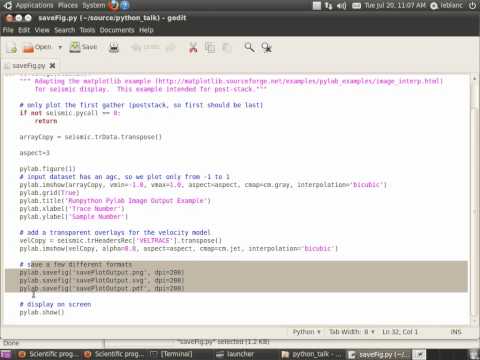Create a new document with toolbar icon
The width and height of the screenshot is (480, 360).
click(x=12, y=48)
